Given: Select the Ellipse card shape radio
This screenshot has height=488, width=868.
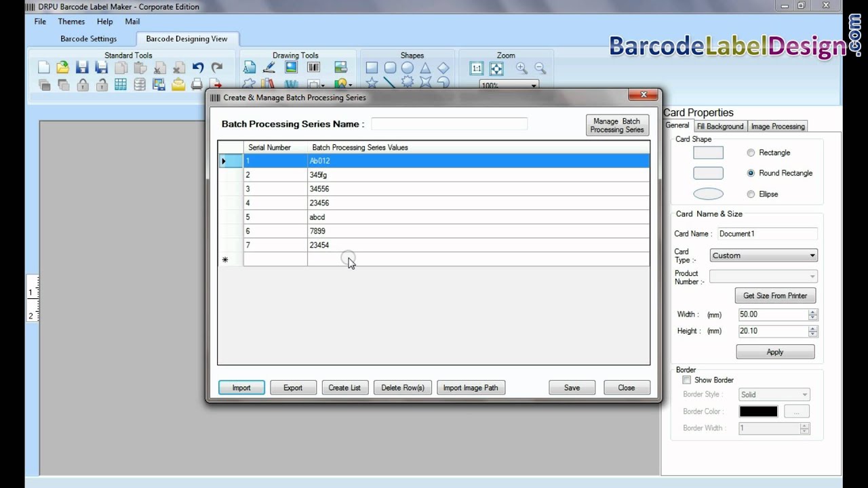Looking at the screenshot, I should (751, 194).
